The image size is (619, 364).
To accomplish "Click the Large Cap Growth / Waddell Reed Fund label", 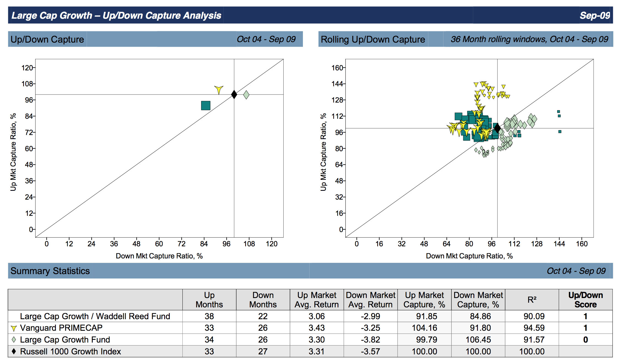I will pos(95,316).
